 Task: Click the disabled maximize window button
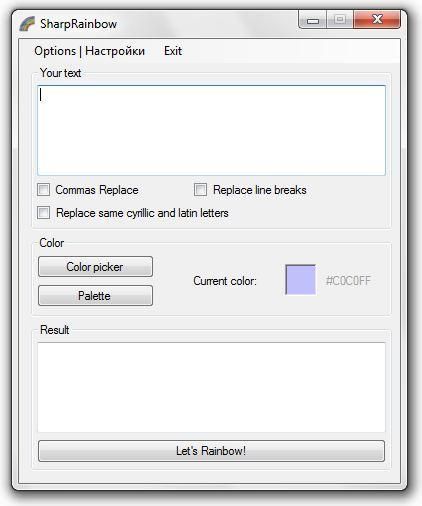340,19
